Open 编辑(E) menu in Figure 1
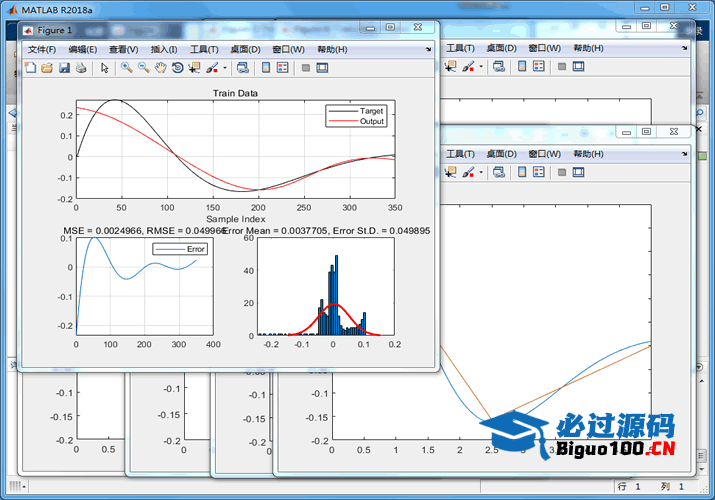 pyautogui.click(x=83, y=49)
